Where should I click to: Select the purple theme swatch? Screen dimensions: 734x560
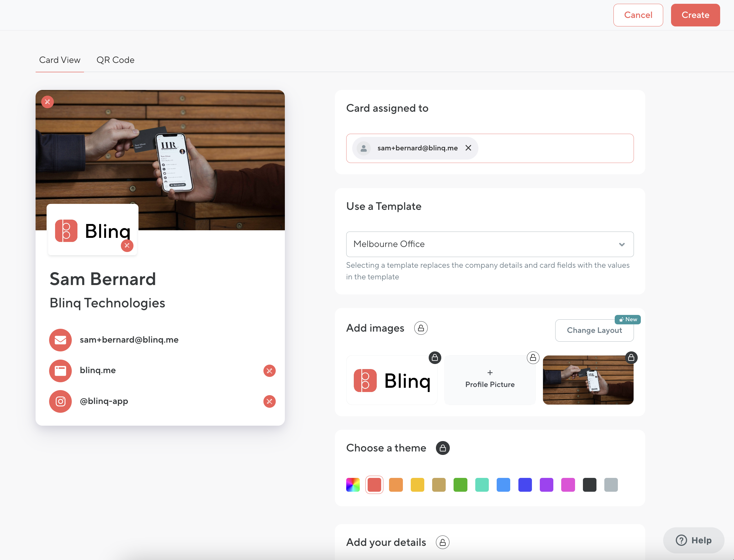coord(546,485)
